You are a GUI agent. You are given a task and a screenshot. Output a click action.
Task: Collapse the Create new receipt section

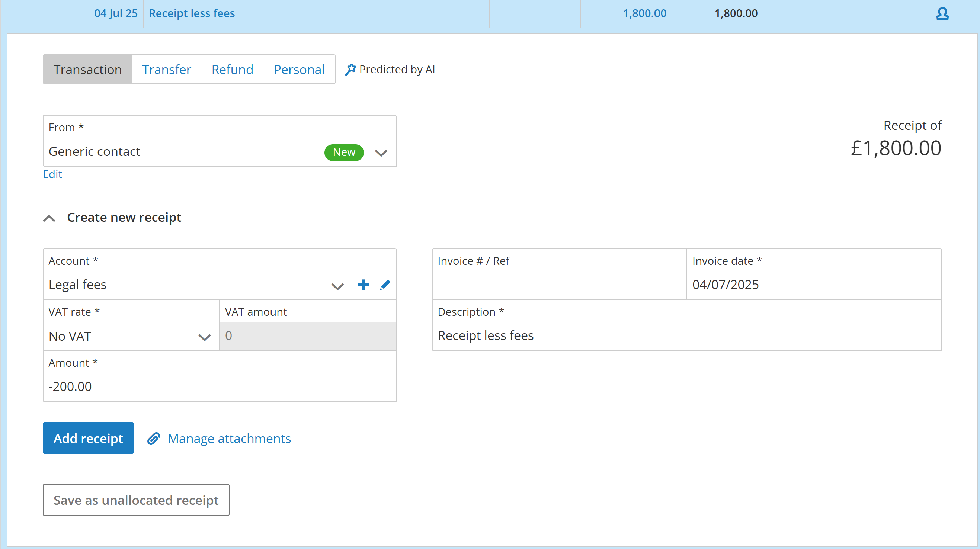[49, 218]
